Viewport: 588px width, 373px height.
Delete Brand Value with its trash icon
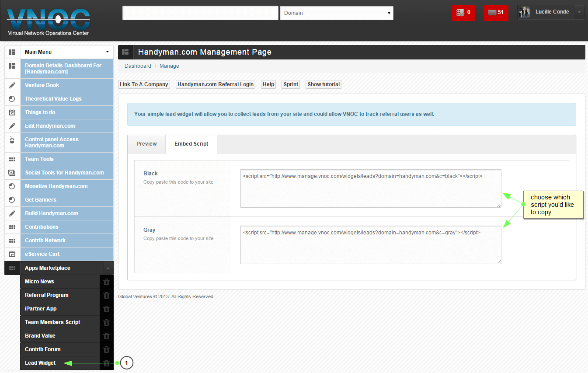coord(106,336)
